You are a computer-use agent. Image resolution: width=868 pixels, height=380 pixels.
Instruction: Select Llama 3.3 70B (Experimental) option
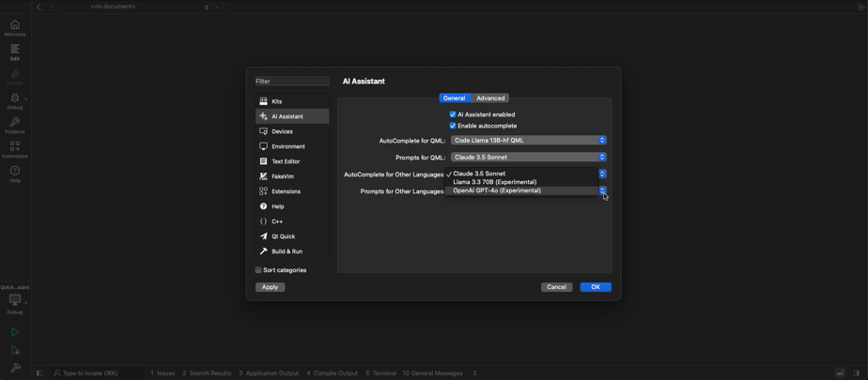495,183
